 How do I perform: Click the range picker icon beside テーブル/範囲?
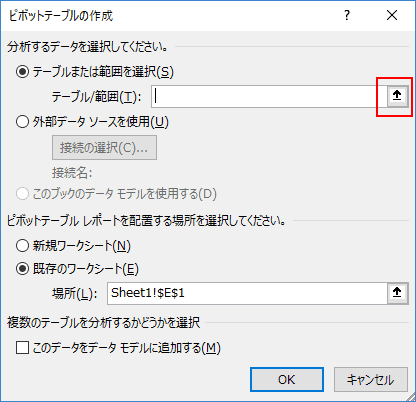[397, 96]
